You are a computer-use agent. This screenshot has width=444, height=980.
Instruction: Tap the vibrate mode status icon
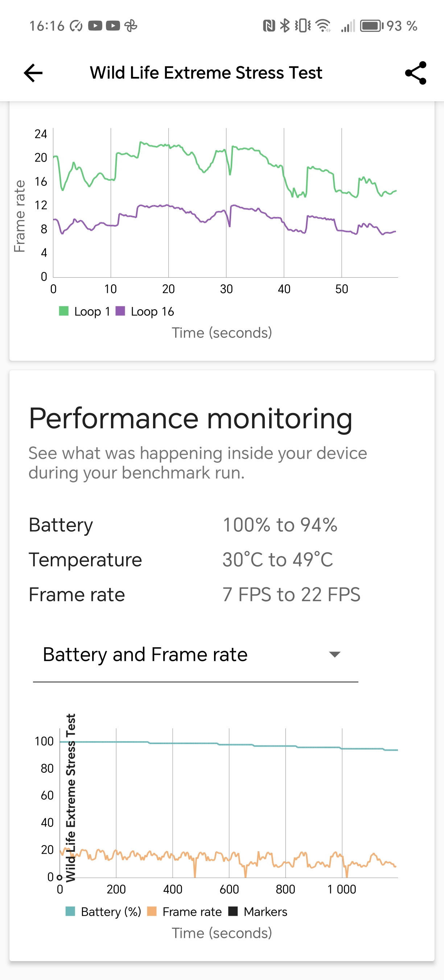tap(303, 26)
